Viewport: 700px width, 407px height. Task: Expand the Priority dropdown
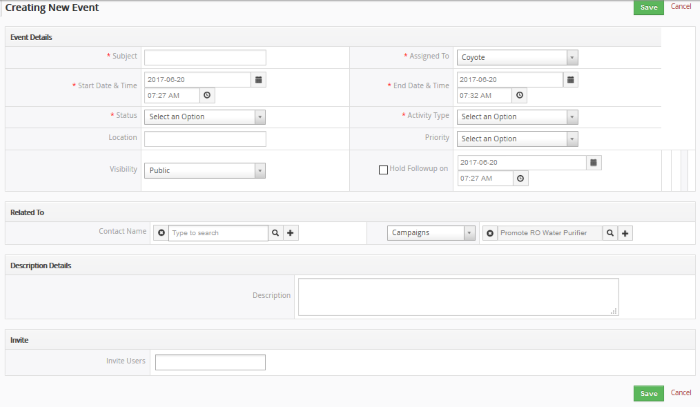517,139
